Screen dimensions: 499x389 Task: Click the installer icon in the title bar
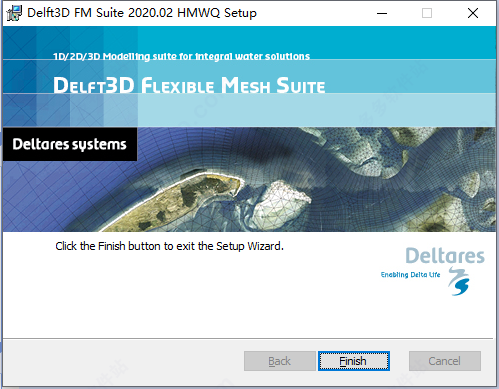pos(14,13)
